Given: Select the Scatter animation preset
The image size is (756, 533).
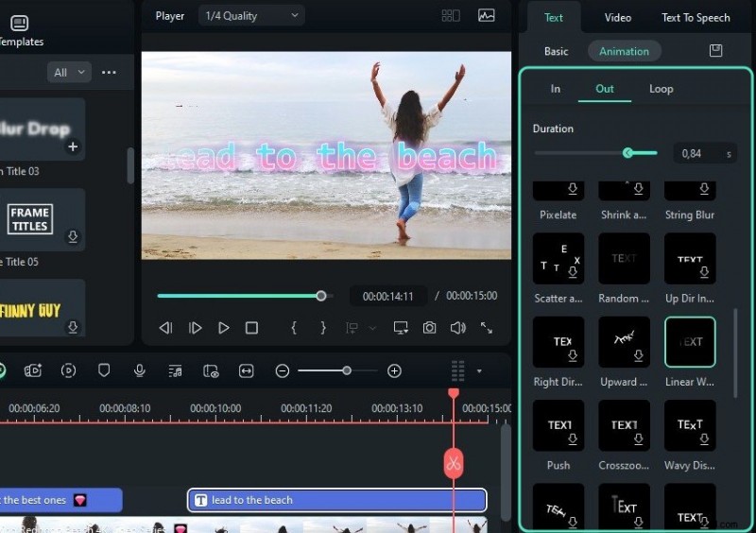Looking at the screenshot, I should (x=558, y=258).
